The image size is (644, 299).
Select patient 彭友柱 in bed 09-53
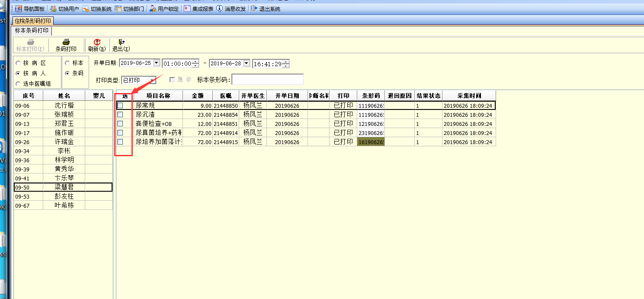[x=63, y=196]
